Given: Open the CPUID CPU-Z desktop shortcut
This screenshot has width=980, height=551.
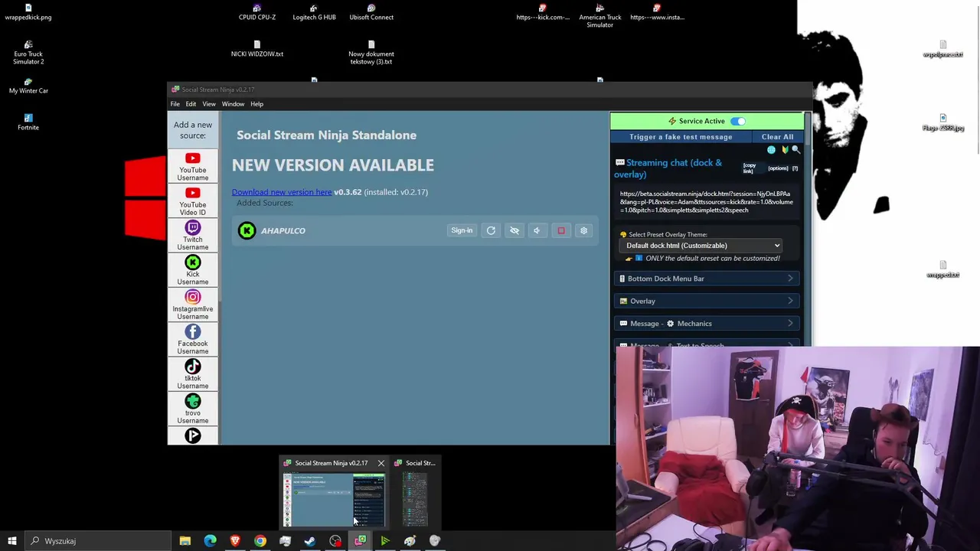Looking at the screenshot, I should click(256, 12).
